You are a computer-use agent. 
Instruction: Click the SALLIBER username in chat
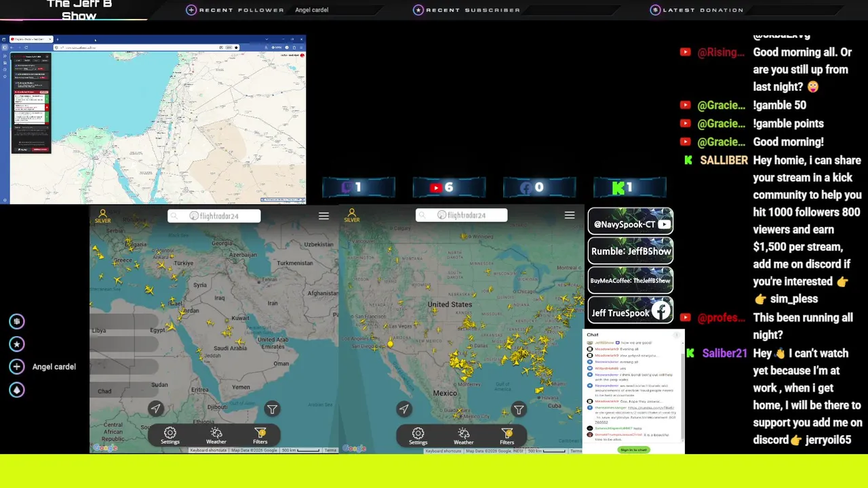pyautogui.click(x=724, y=161)
